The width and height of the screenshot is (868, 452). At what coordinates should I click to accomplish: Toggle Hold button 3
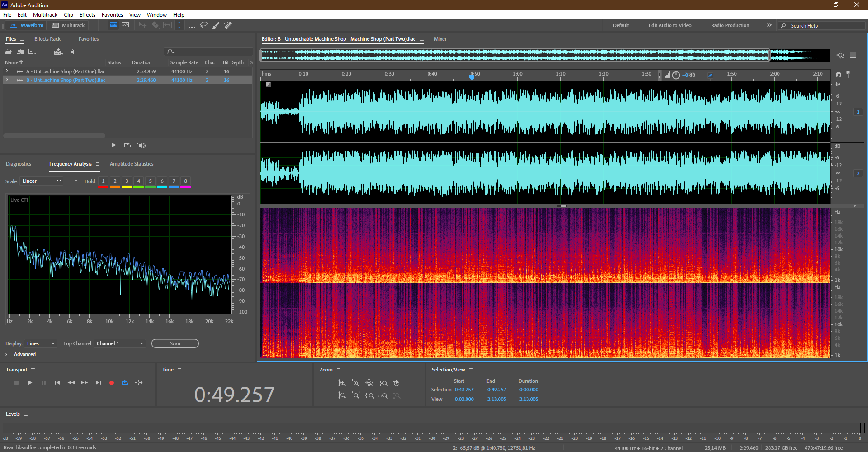(127, 181)
